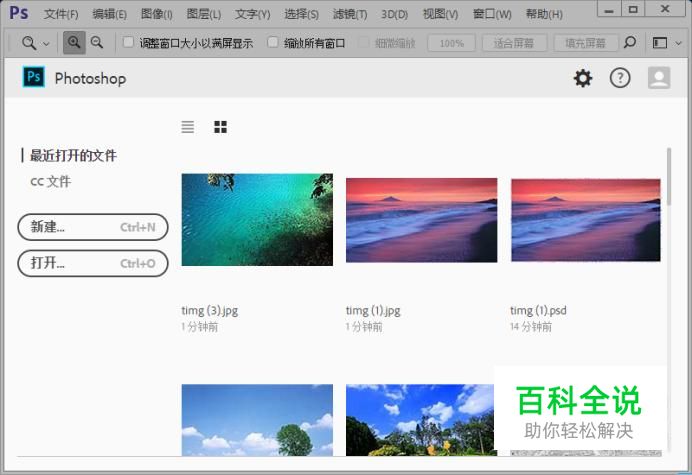
Task: Expand the workspace switcher dropdown arrow
Action: (679, 43)
